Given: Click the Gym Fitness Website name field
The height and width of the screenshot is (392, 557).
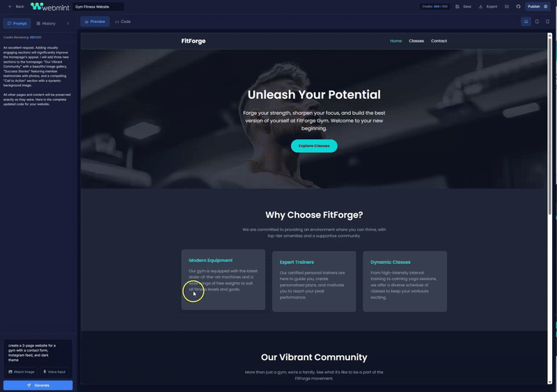Looking at the screenshot, I should point(97,6).
